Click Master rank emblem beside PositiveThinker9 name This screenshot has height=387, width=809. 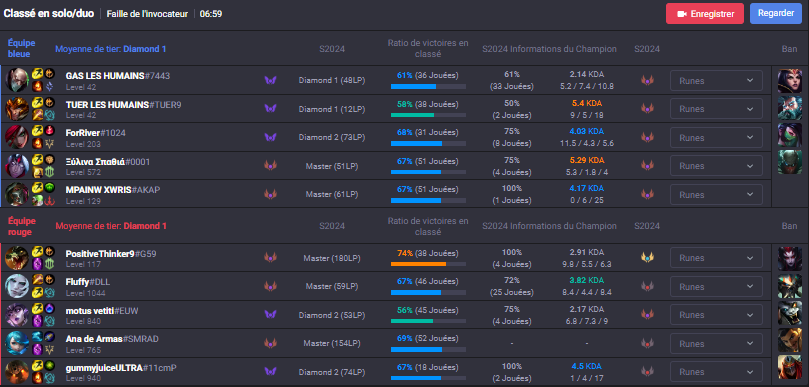pos(270,257)
